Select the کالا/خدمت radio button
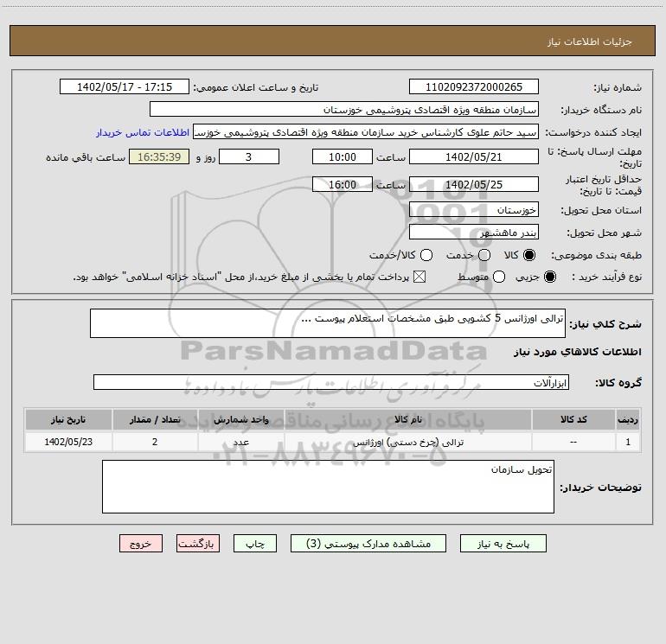Viewport: 666px width, 644px height. (x=426, y=255)
